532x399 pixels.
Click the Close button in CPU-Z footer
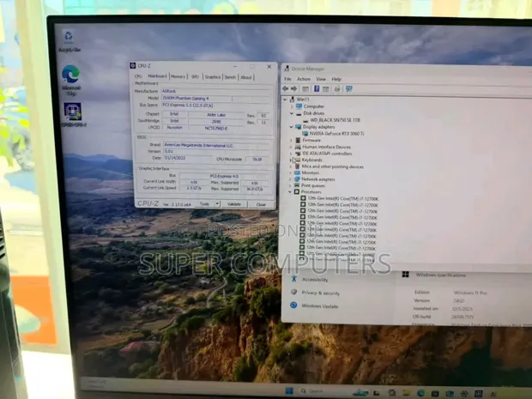coord(261,204)
